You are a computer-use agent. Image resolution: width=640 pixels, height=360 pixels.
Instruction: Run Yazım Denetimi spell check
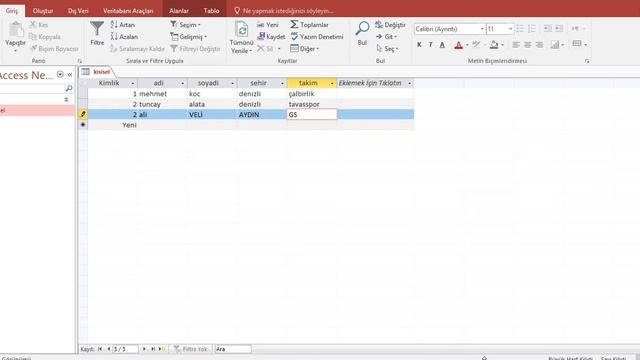tap(317, 37)
